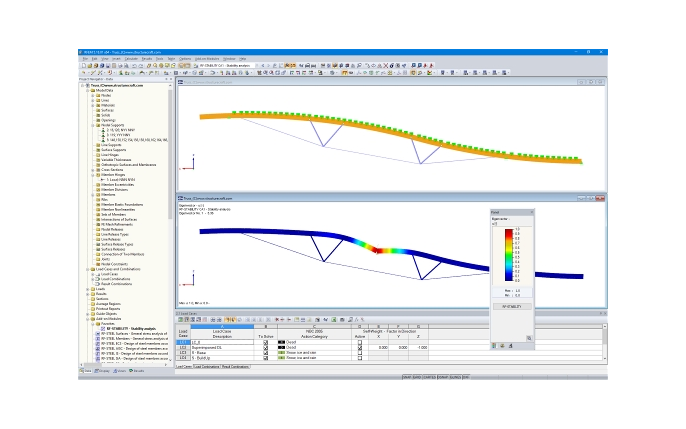686x429 pixels.
Task: Toggle self-weight Active checkbox for LC2
Action: (x=360, y=348)
